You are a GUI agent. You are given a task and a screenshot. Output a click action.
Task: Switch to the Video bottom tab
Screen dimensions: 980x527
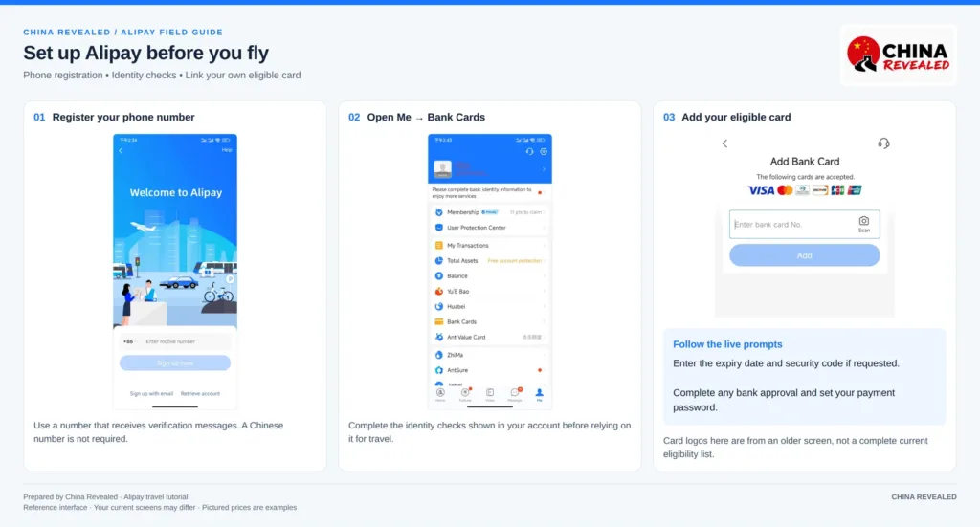tap(490, 395)
